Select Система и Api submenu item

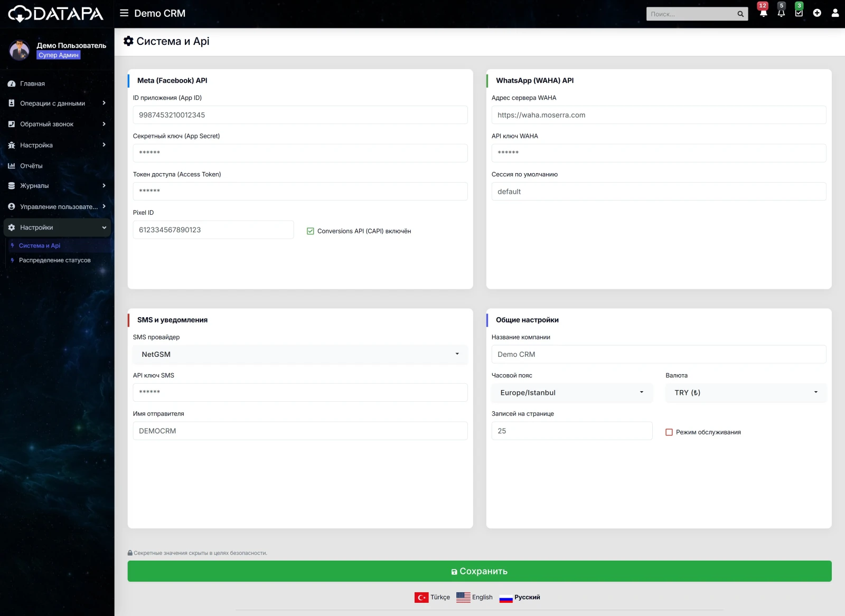(40, 246)
